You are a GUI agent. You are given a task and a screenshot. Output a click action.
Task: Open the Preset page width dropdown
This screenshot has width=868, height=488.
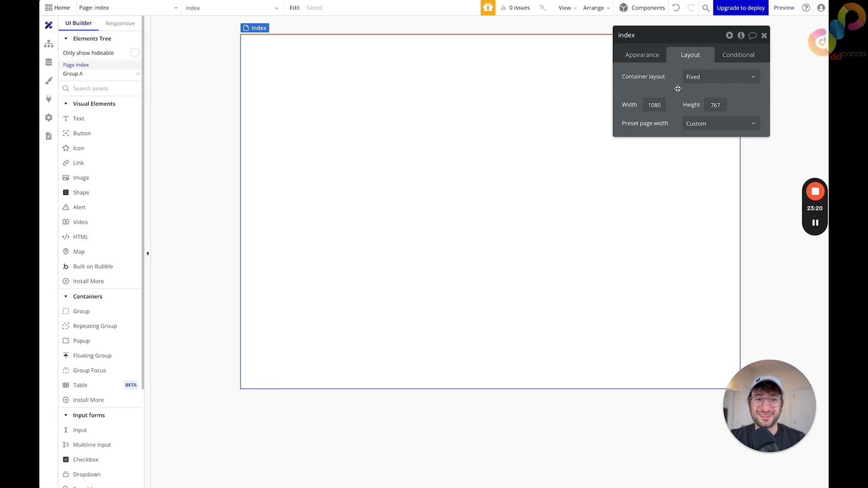coord(720,123)
